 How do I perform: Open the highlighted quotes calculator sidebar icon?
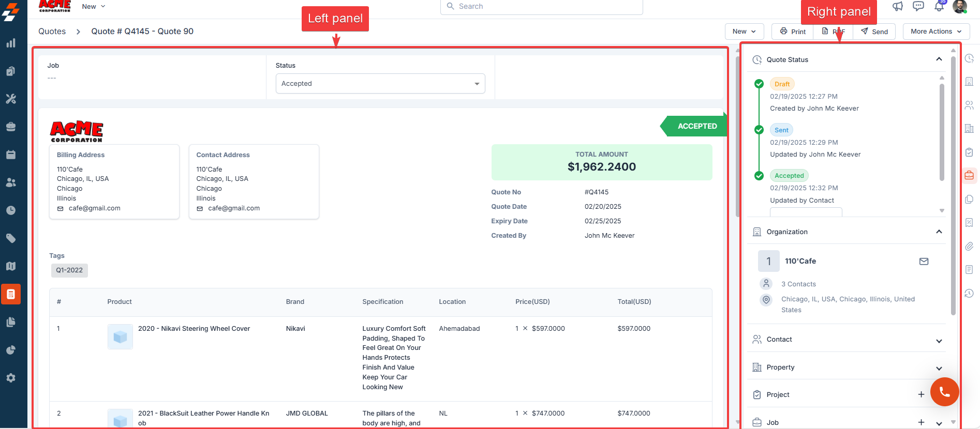pos(11,294)
